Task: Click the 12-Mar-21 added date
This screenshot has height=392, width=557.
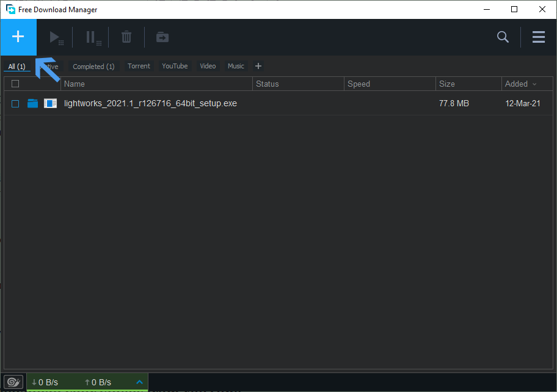Action: click(523, 103)
